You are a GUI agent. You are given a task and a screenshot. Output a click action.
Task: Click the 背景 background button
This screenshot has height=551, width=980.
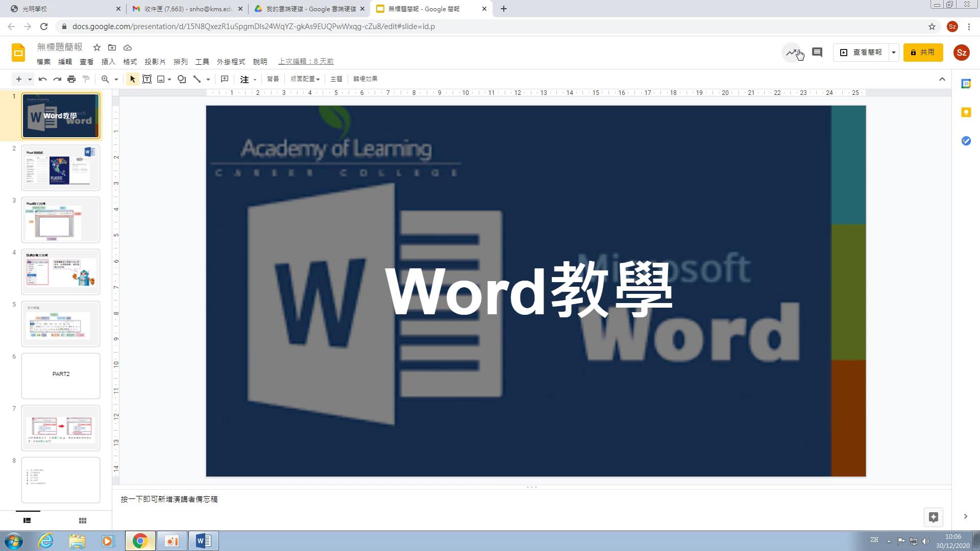273,79
